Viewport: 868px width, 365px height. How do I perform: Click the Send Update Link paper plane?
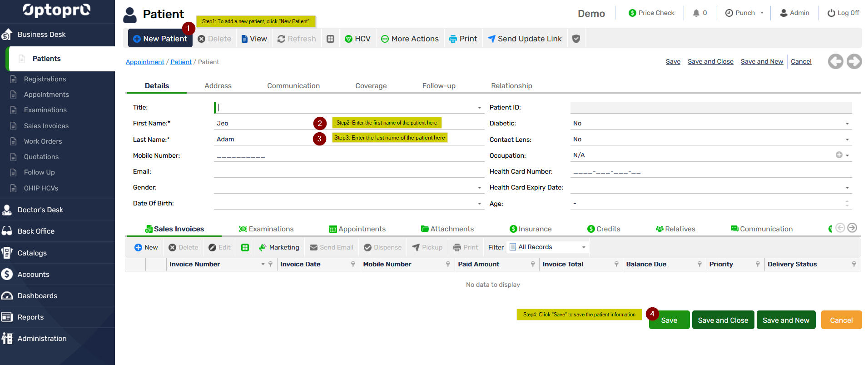pyautogui.click(x=491, y=39)
